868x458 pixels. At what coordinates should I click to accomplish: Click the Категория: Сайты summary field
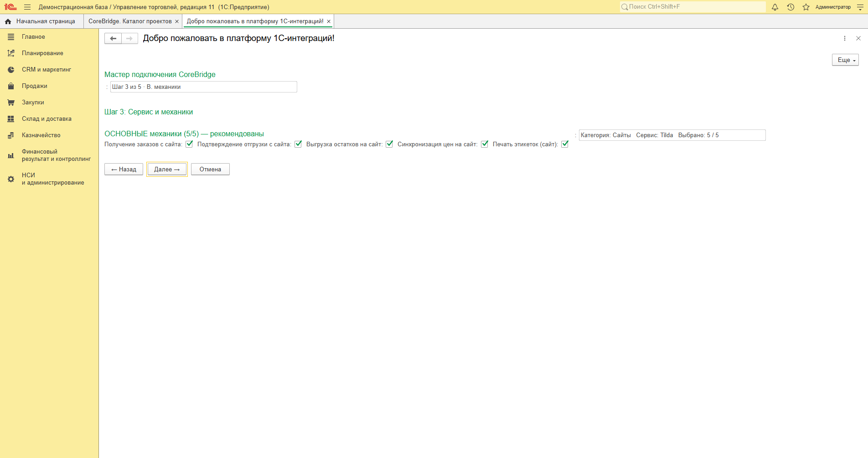tap(672, 135)
